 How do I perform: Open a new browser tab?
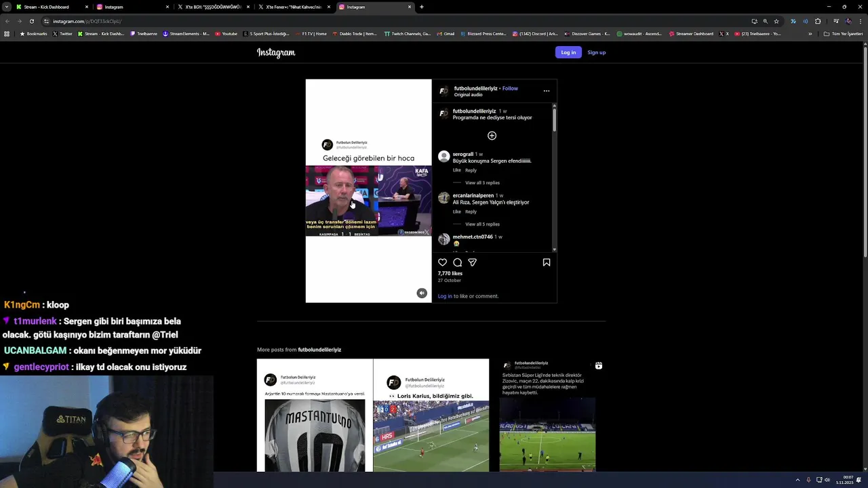[422, 7]
